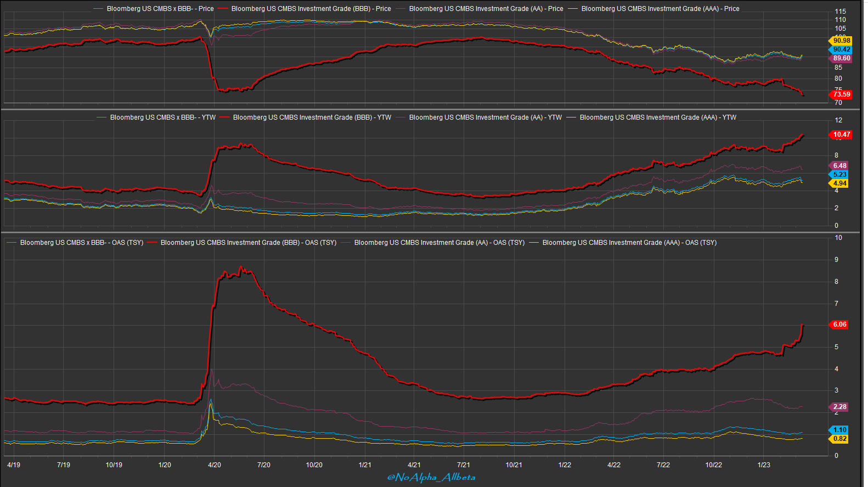The height and width of the screenshot is (487, 868).
Task: Click the 4/20 date axis label
Action: [x=215, y=465]
